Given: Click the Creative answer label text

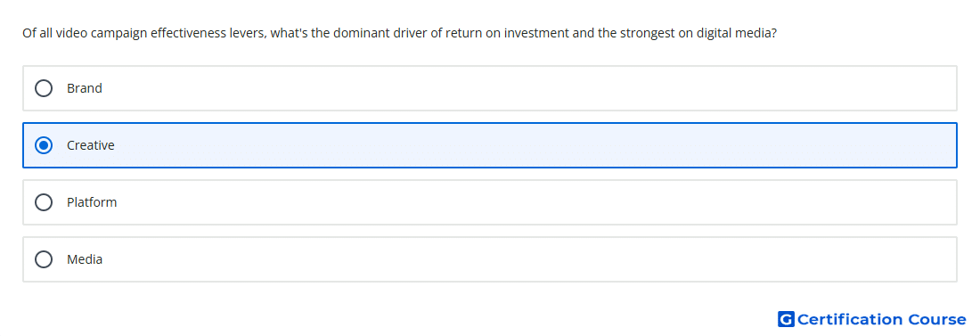Looking at the screenshot, I should click(91, 145).
